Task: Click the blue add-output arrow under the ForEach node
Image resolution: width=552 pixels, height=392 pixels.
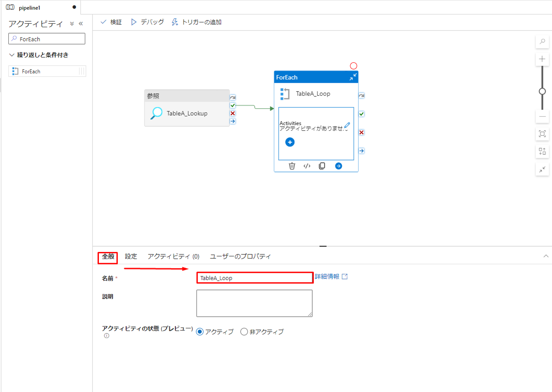Action: click(339, 166)
